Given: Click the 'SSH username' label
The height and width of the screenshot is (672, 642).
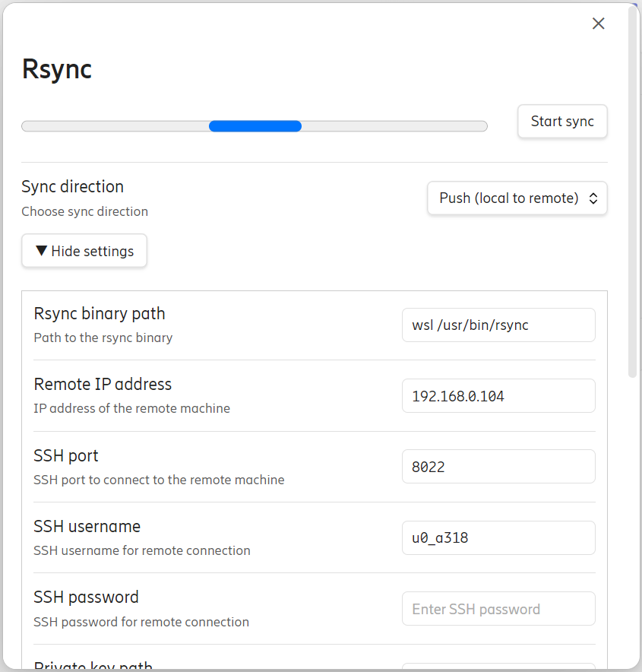Looking at the screenshot, I should point(87,526).
